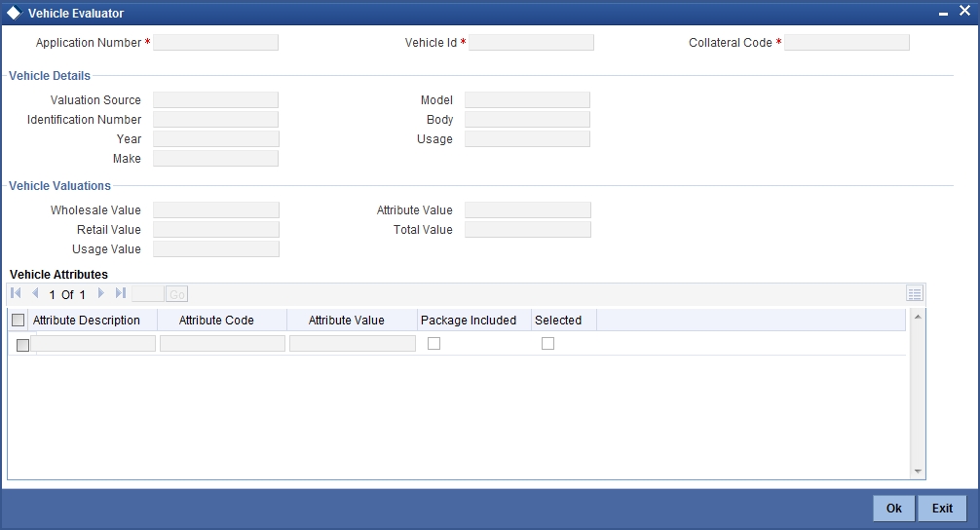
Task: Click the Model field
Action: (527, 100)
